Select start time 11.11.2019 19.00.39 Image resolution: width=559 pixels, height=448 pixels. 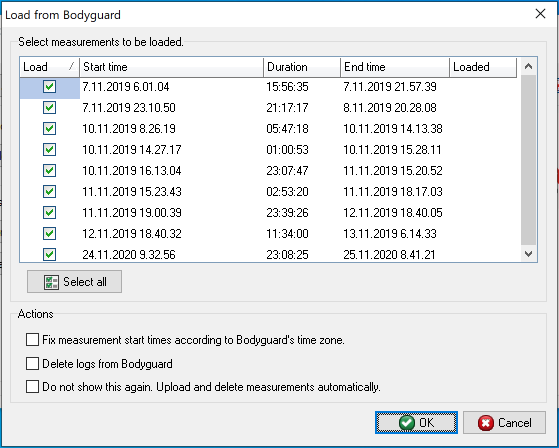point(132,213)
